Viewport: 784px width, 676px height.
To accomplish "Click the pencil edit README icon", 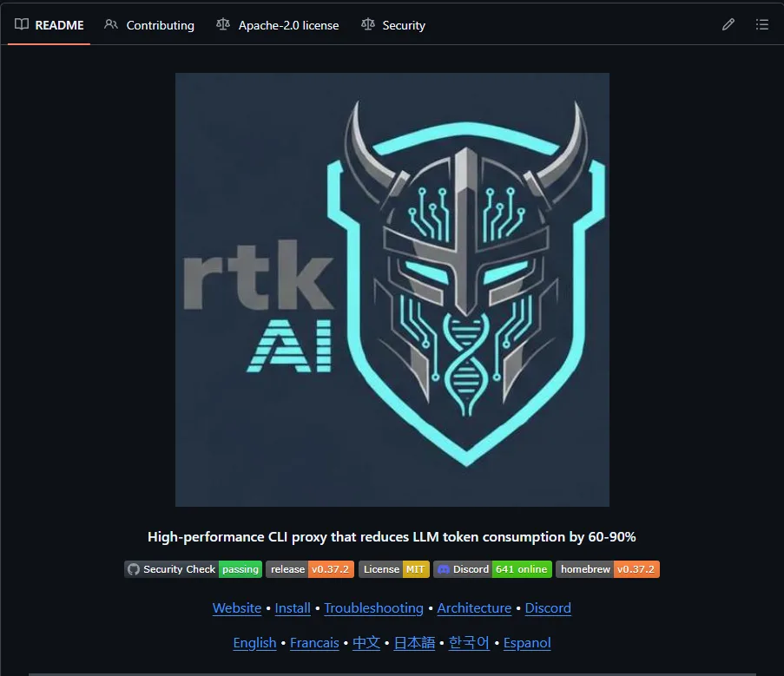I will click(728, 25).
